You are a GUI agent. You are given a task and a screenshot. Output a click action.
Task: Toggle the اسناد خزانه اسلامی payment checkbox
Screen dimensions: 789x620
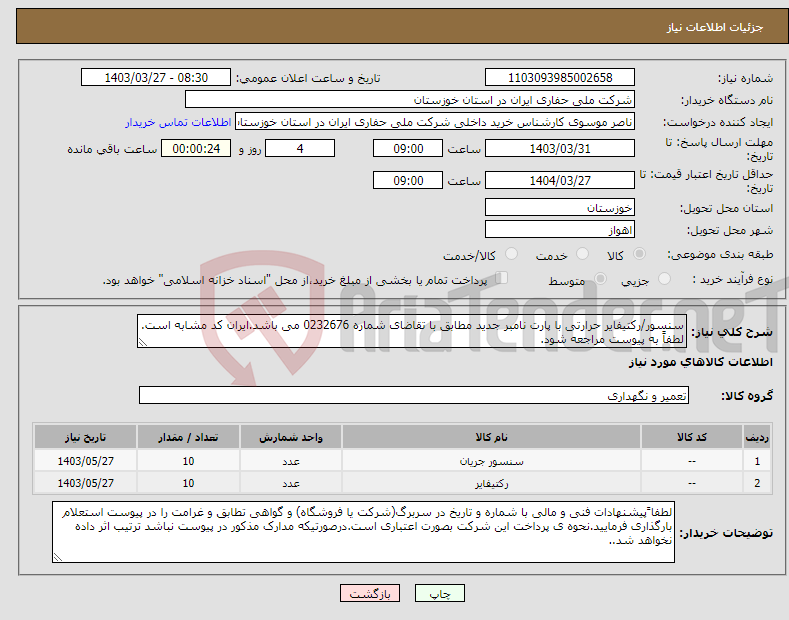[502, 278]
